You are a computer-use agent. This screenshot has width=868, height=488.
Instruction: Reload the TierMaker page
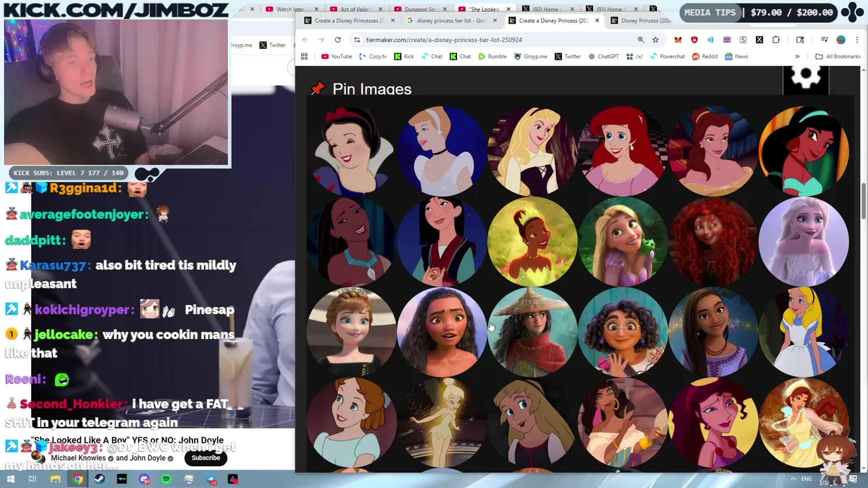[x=337, y=40]
